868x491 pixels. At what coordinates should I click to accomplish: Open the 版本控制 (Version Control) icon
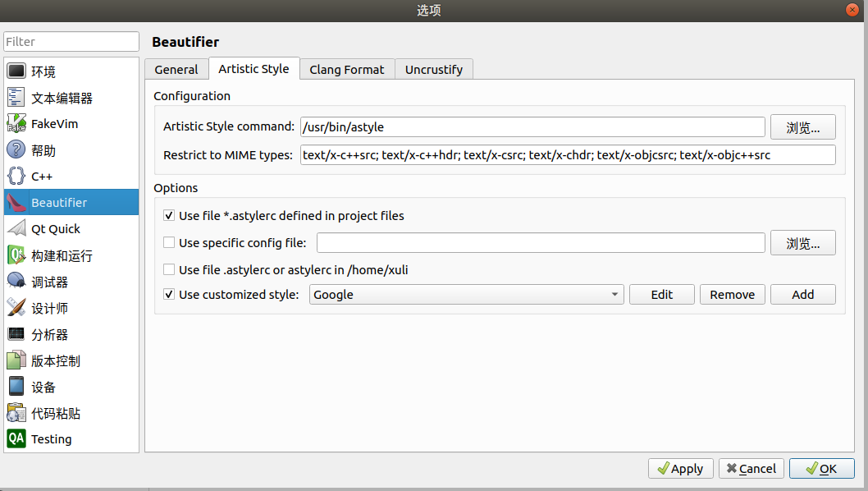[16, 360]
